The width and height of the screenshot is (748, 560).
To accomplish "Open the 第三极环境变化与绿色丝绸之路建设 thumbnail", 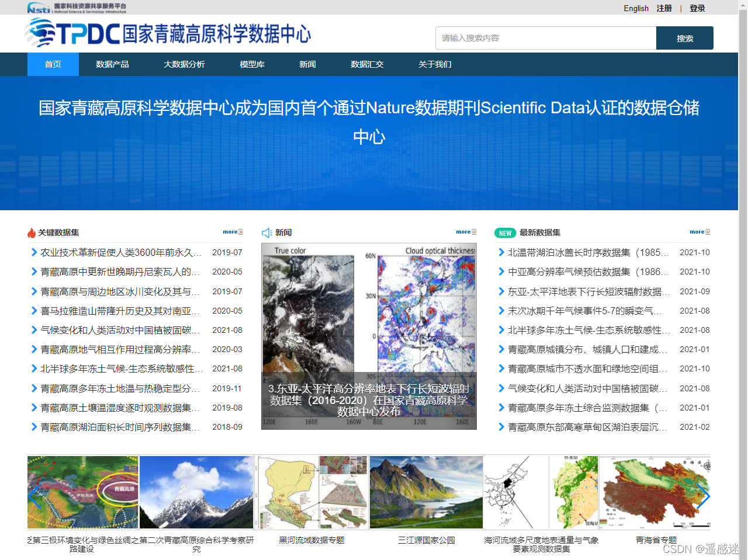I will (x=83, y=493).
